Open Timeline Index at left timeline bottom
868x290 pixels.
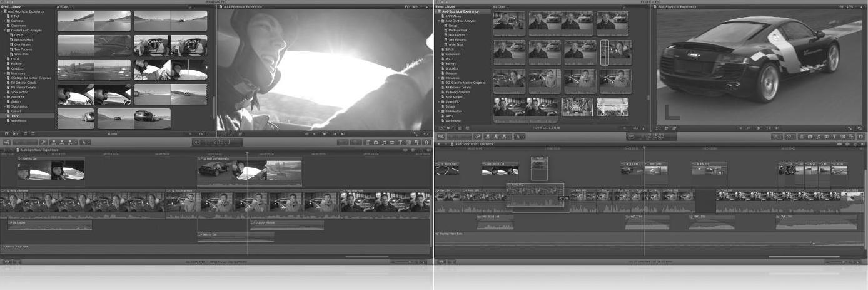coord(6,261)
